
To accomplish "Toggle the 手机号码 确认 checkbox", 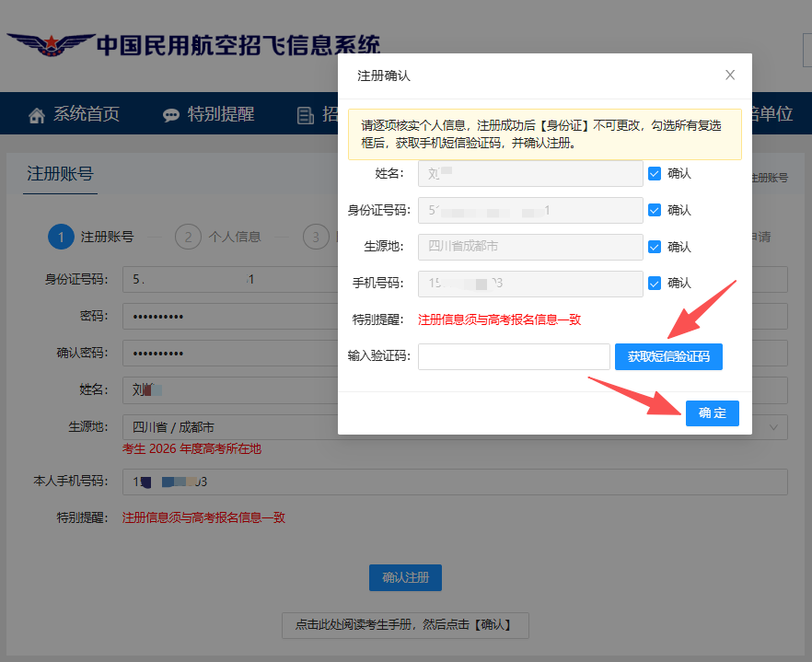I will 655,283.
